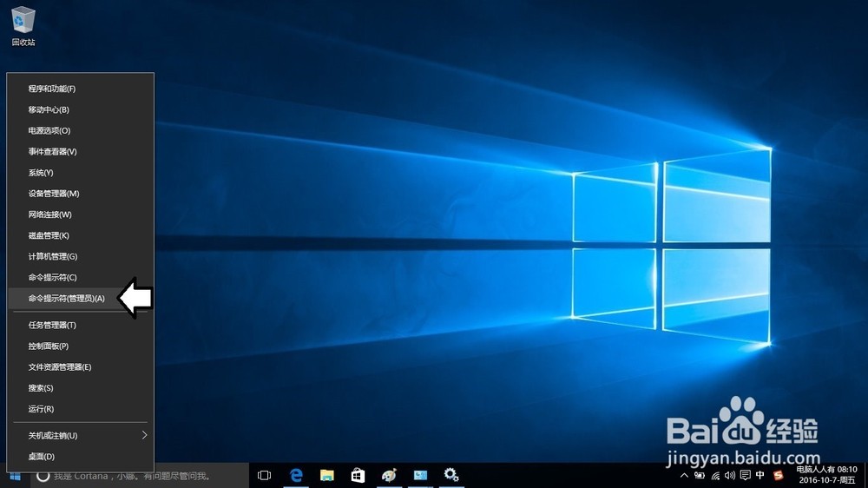Launch Microsoft Edge from the taskbar

[296, 475]
